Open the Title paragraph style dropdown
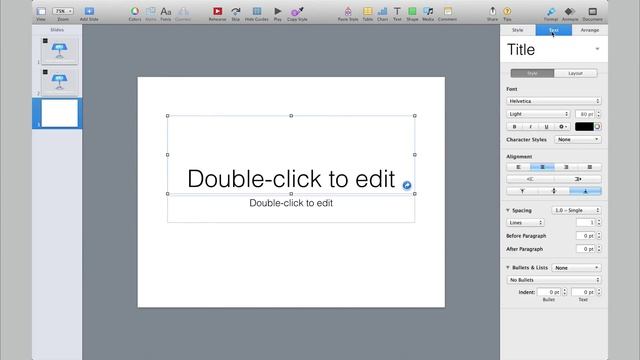This screenshot has width=640, height=360. tap(597, 49)
